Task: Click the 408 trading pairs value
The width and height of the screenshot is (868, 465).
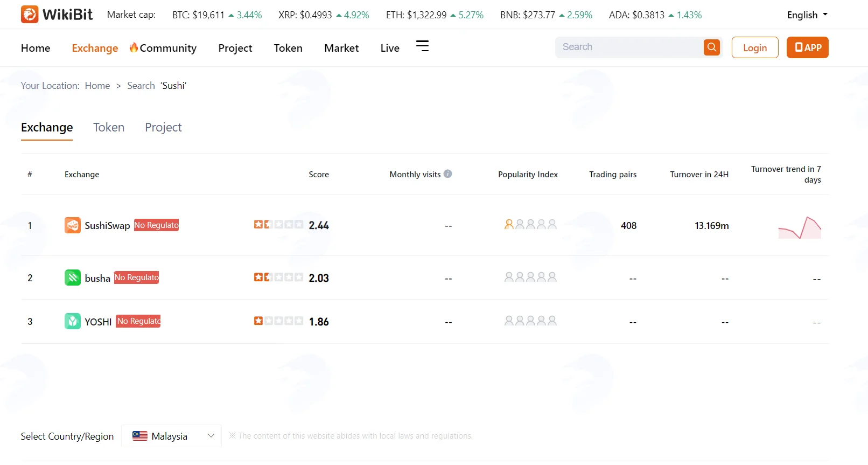Action: pyautogui.click(x=628, y=226)
